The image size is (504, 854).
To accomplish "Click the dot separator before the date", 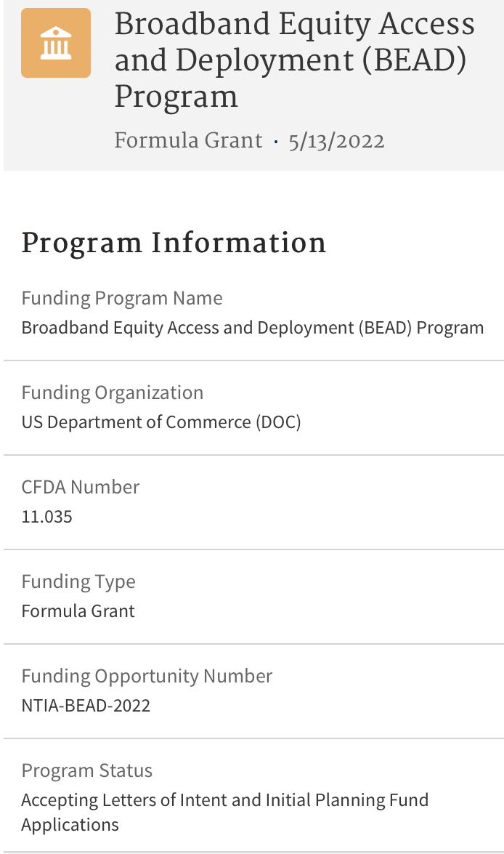I will tap(276, 141).
